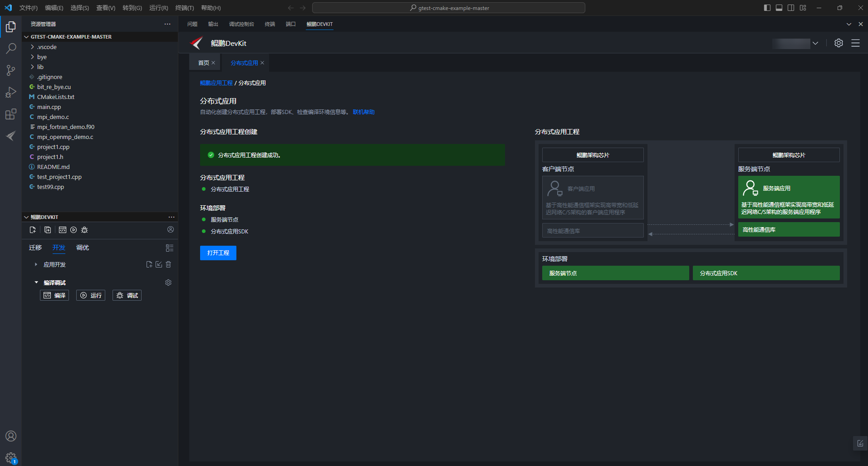The height and width of the screenshot is (466, 868).
Task: Switch to the 迁移 tab
Action: click(x=35, y=248)
